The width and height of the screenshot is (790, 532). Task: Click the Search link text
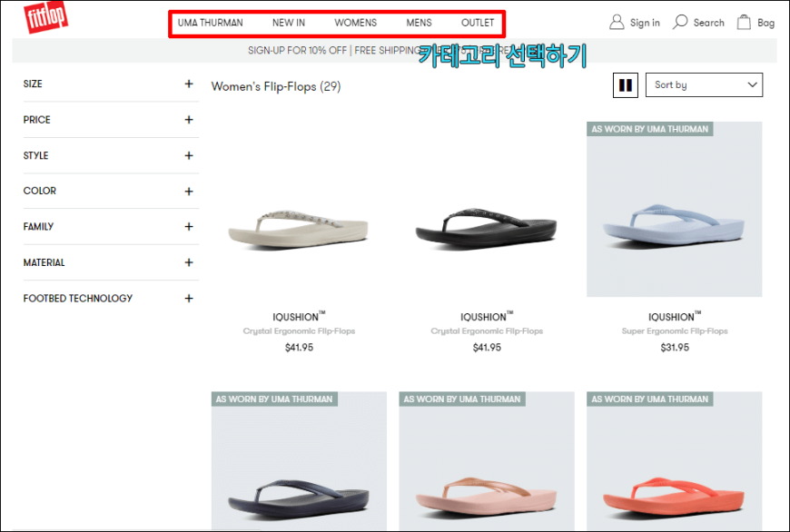click(x=708, y=23)
